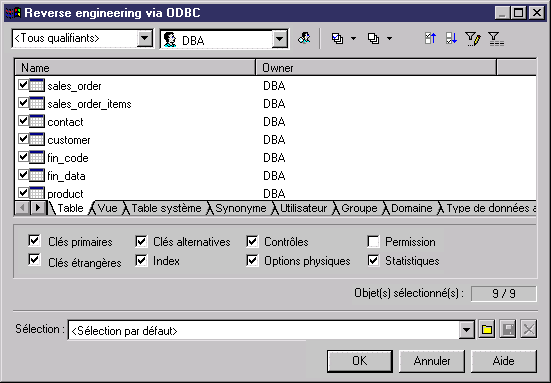The height and width of the screenshot is (383, 551).
Task: Select the product table name
Action: click(65, 194)
